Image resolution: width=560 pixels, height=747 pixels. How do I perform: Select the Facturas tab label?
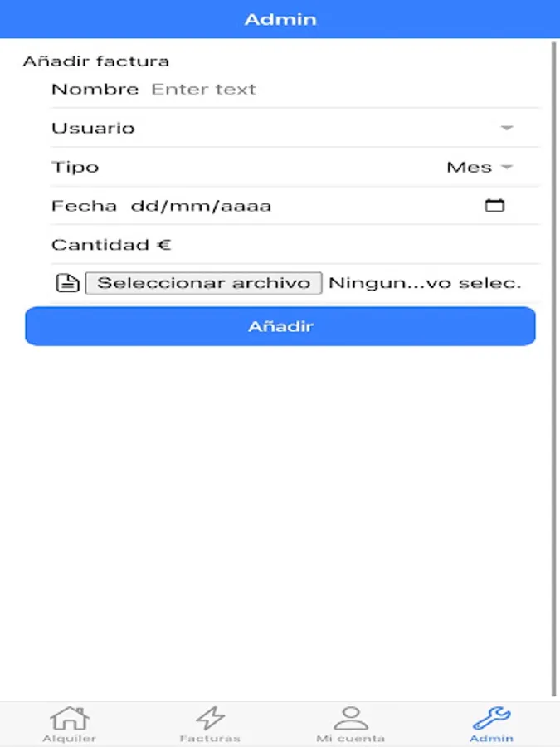click(x=210, y=738)
